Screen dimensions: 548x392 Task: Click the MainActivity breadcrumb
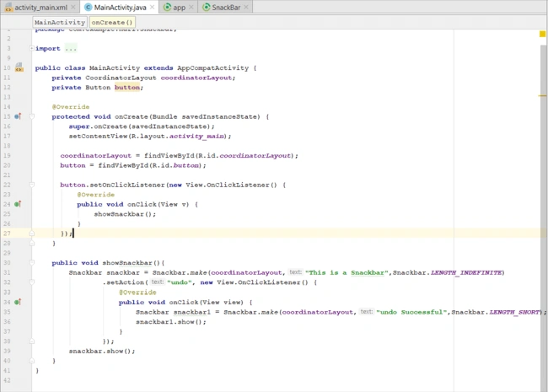(60, 23)
